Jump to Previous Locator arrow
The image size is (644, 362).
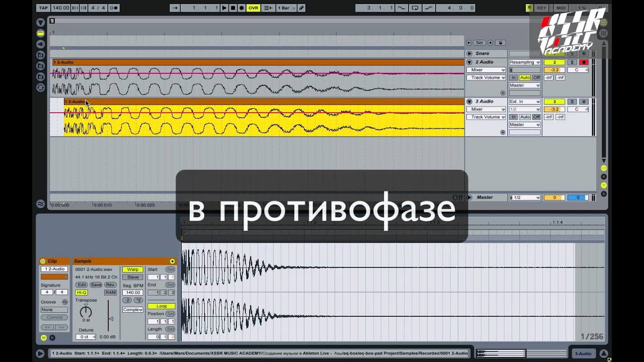(469, 43)
